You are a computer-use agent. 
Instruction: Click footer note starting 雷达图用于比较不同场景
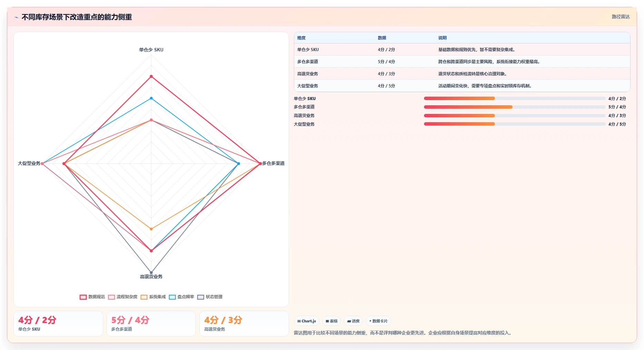point(403,333)
